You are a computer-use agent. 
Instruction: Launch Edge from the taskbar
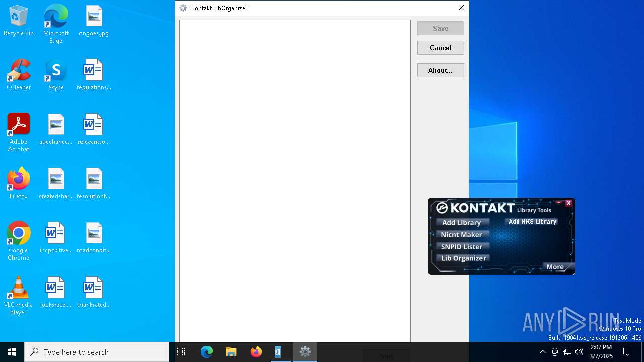pyautogui.click(x=207, y=352)
